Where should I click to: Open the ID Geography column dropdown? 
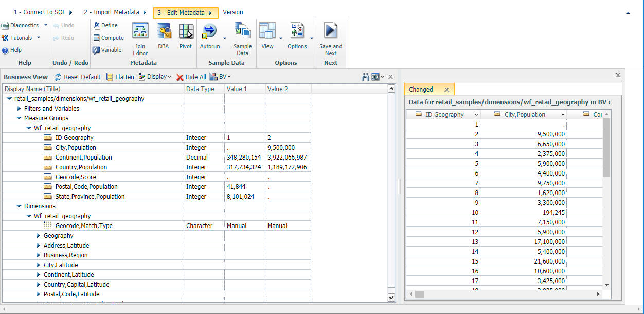[x=476, y=115]
